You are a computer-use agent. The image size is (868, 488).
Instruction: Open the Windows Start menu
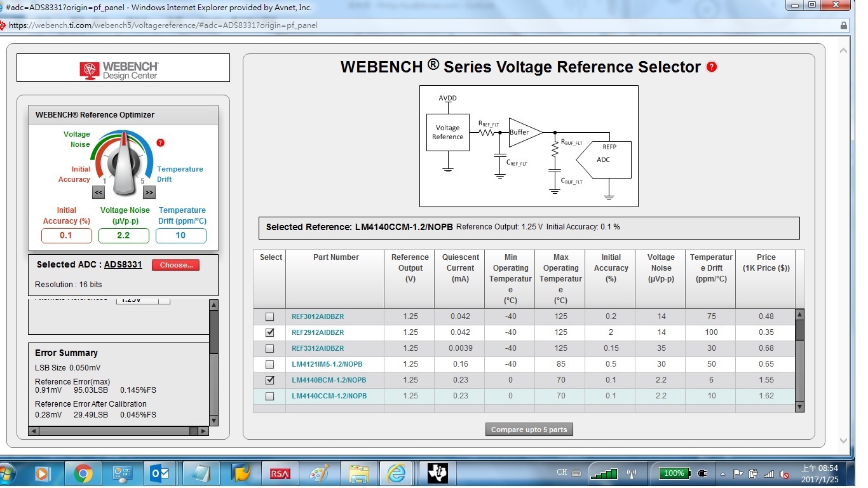point(6,473)
